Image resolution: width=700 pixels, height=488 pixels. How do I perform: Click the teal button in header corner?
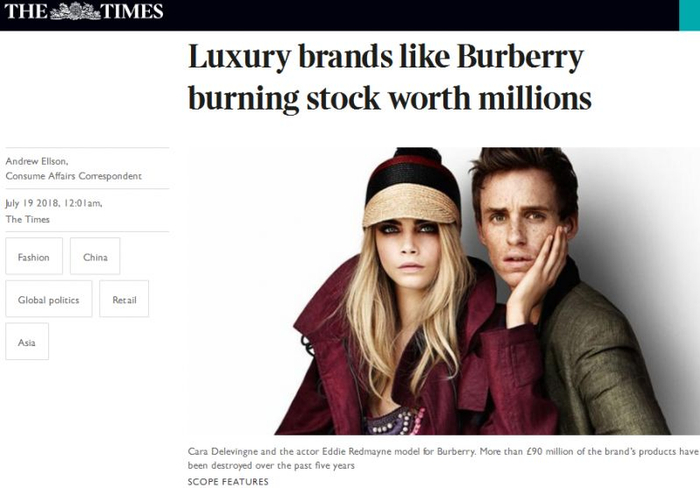tap(689, 15)
